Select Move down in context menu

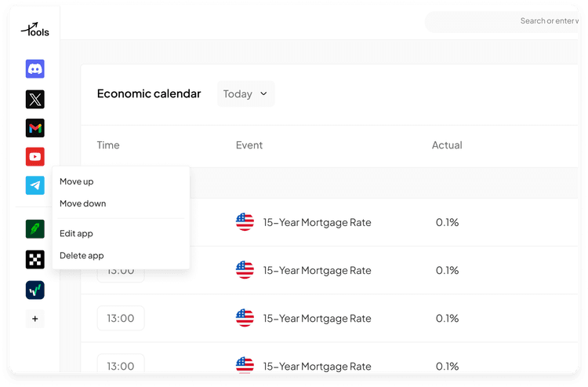[x=83, y=203]
